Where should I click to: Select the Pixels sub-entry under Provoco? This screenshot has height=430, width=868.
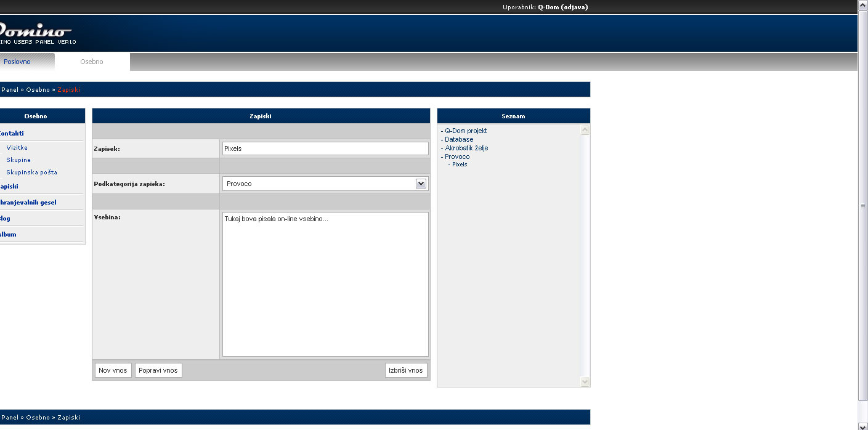tap(460, 164)
